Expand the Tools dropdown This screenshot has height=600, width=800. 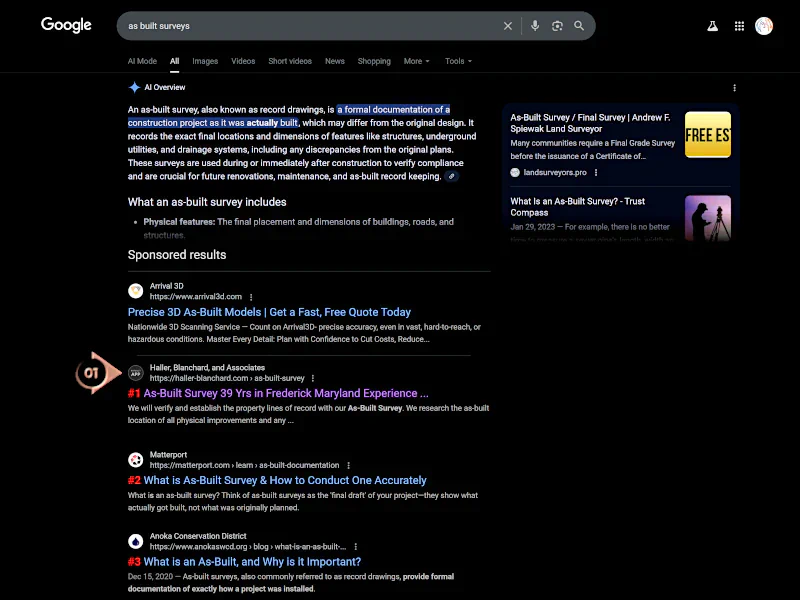458,61
